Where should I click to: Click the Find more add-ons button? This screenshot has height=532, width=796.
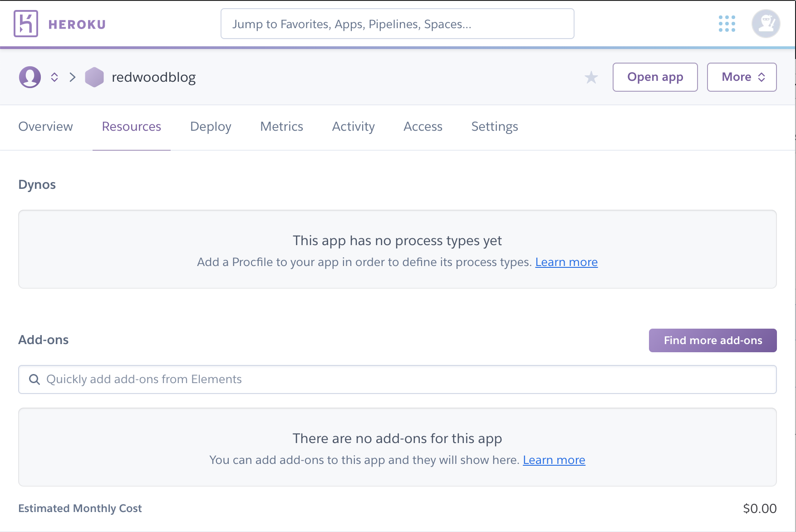[x=712, y=340]
